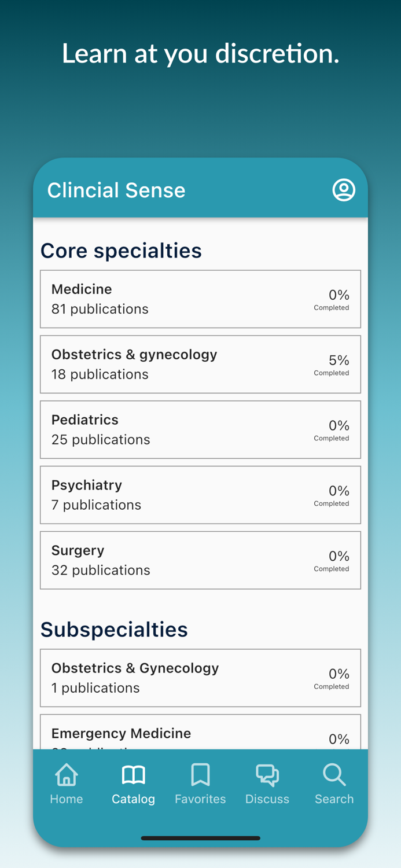Image resolution: width=401 pixels, height=868 pixels.
Task: Select the Catalog book icon
Action: click(133, 774)
